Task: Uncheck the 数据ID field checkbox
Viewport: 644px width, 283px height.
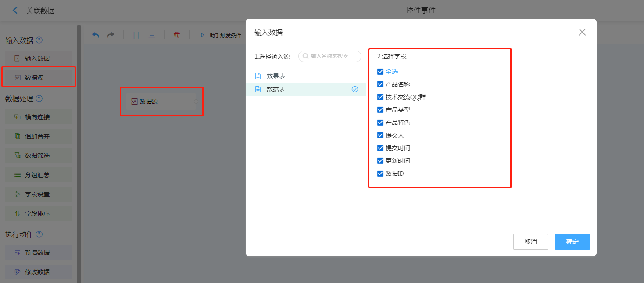Action: click(380, 174)
